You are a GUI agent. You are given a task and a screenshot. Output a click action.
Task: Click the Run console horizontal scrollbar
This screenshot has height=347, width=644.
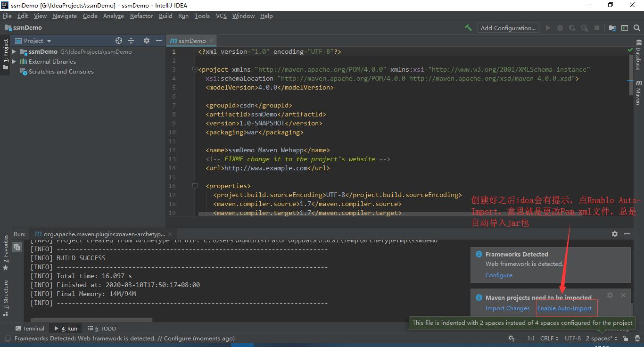pyautogui.click(x=91, y=320)
